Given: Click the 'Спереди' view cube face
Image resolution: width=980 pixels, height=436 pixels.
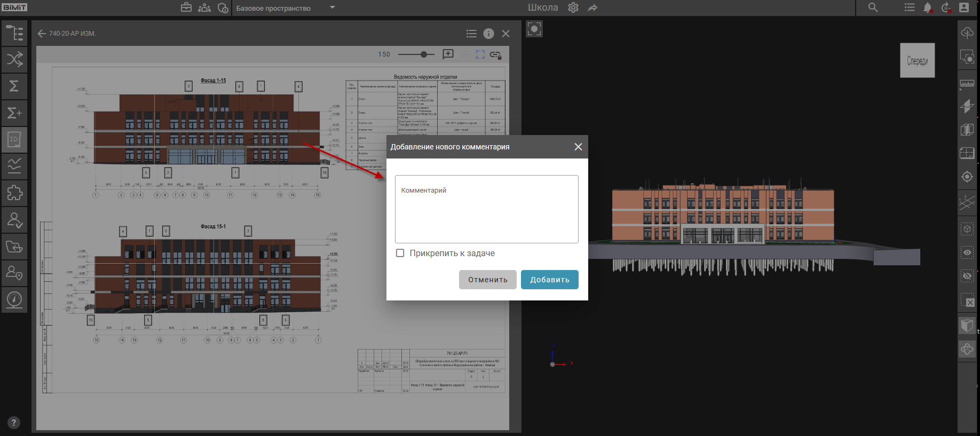Looking at the screenshot, I should point(917,61).
